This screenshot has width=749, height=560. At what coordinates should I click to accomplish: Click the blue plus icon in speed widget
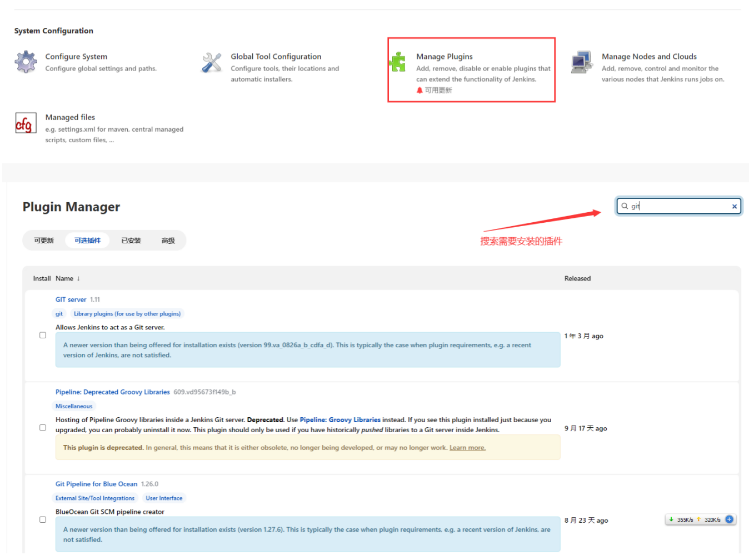(x=730, y=519)
